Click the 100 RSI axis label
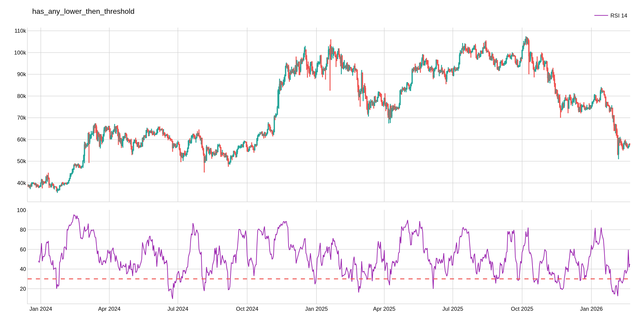 coord(21,210)
